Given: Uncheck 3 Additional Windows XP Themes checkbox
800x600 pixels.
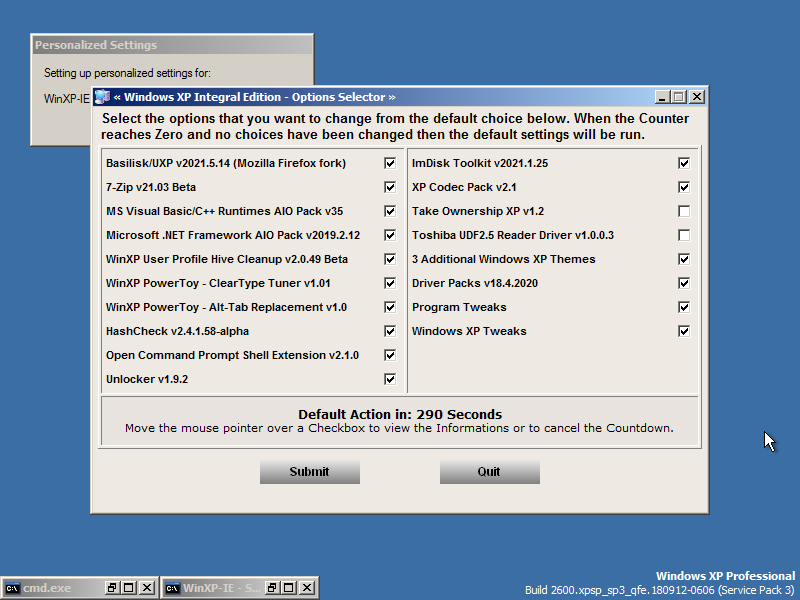Looking at the screenshot, I should [x=684, y=259].
